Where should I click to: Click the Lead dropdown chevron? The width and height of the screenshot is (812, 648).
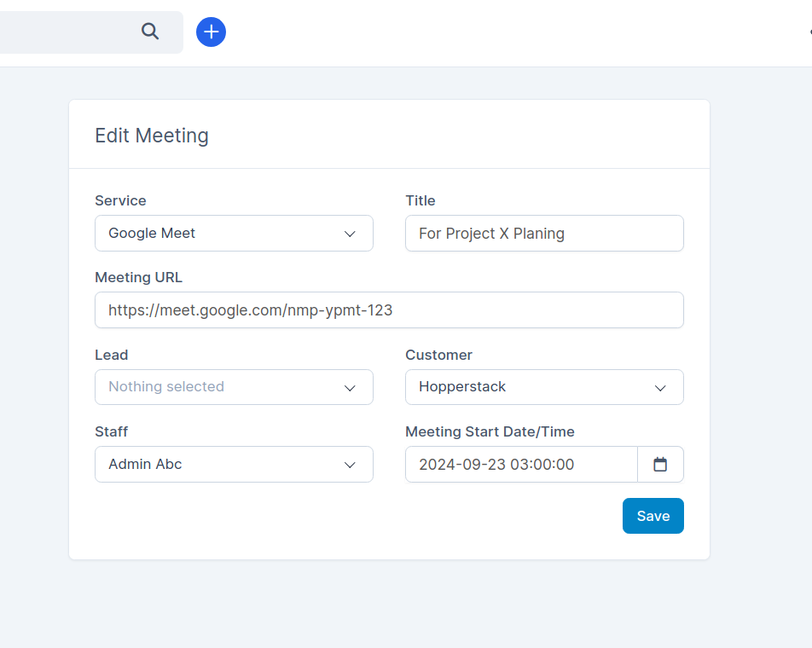point(350,387)
